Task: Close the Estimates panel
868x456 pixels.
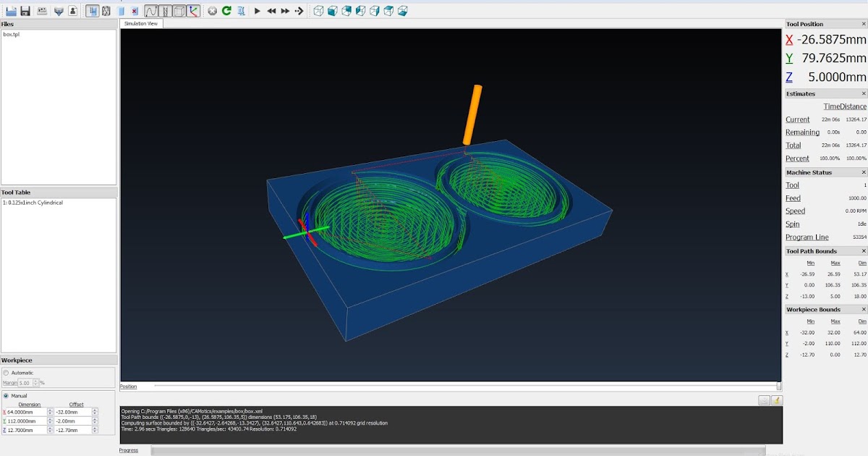Action: tap(864, 93)
